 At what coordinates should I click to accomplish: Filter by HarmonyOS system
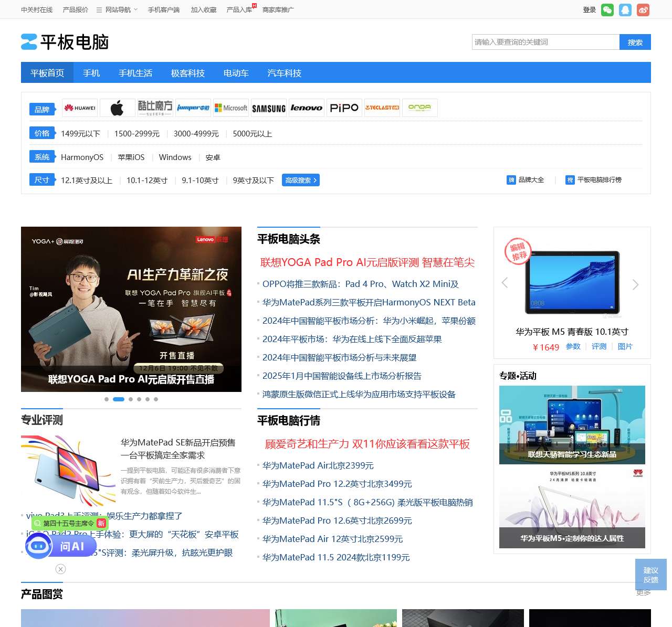pos(82,157)
